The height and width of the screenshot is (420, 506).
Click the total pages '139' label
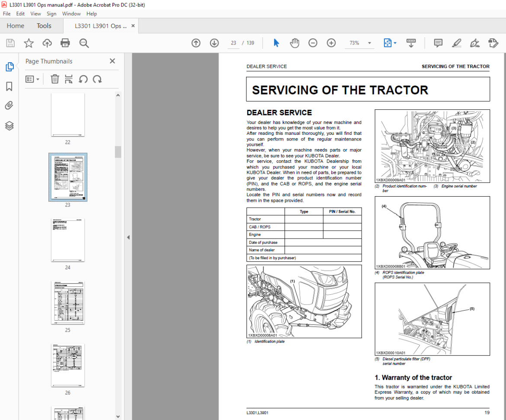click(x=250, y=43)
